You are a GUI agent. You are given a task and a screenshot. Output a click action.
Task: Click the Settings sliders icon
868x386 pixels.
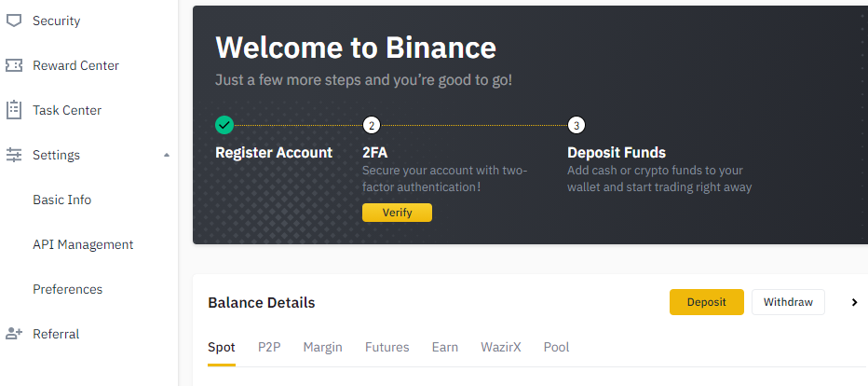[13, 155]
